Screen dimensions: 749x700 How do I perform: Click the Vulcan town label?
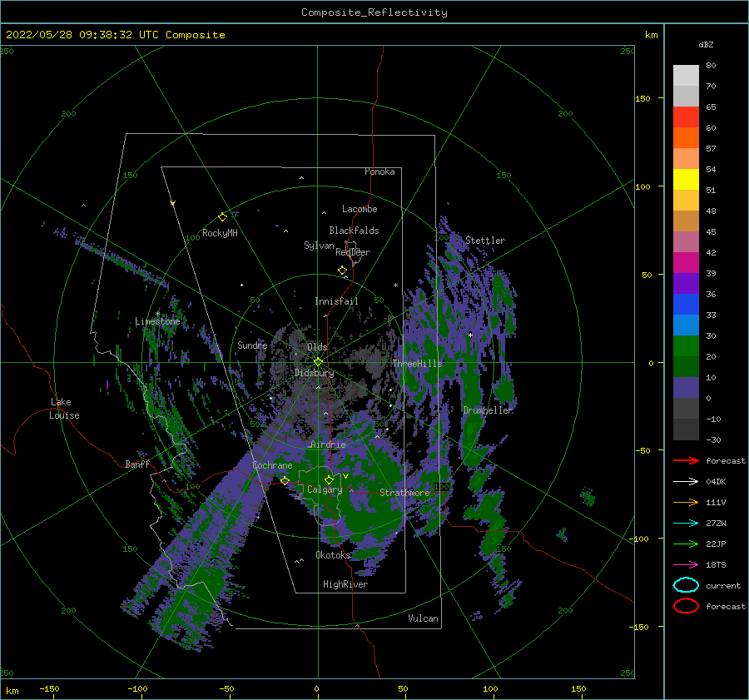[x=424, y=618]
